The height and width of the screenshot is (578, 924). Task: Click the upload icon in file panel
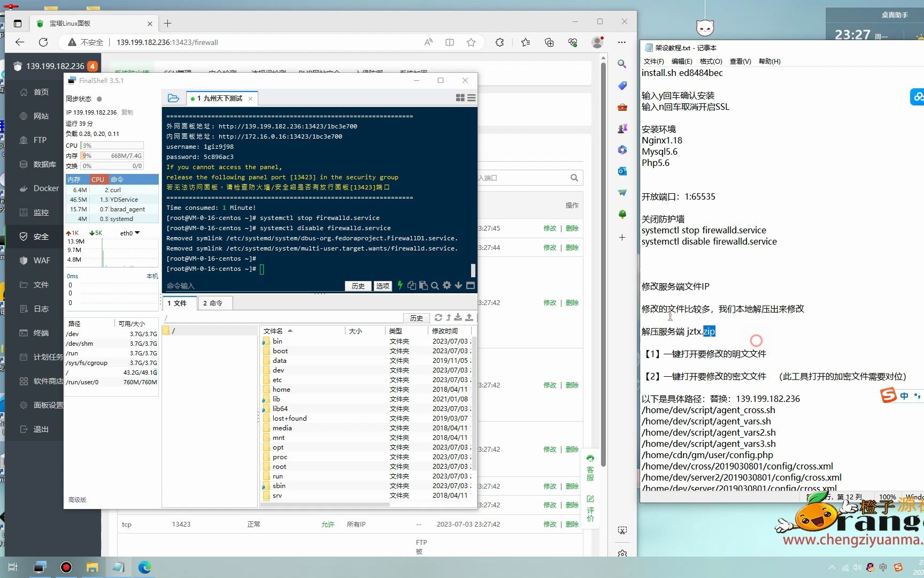tap(469, 317)
